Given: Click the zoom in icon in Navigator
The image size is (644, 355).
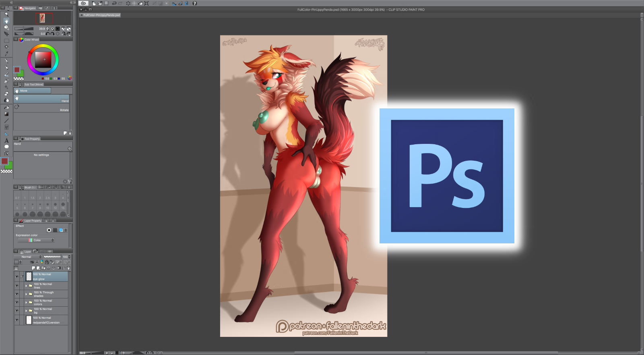Looking at the screenshot, I should coord(52,29).
